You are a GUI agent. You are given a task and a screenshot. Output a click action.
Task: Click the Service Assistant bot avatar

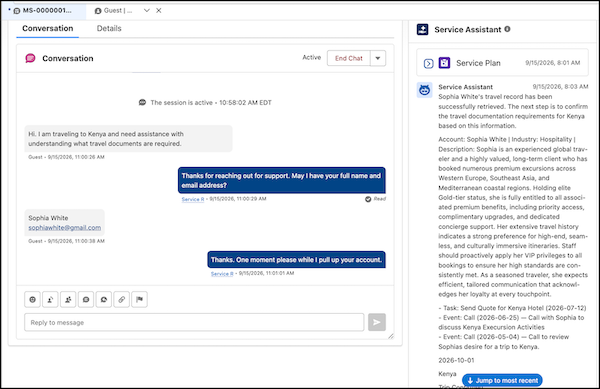tap(424, 90)
